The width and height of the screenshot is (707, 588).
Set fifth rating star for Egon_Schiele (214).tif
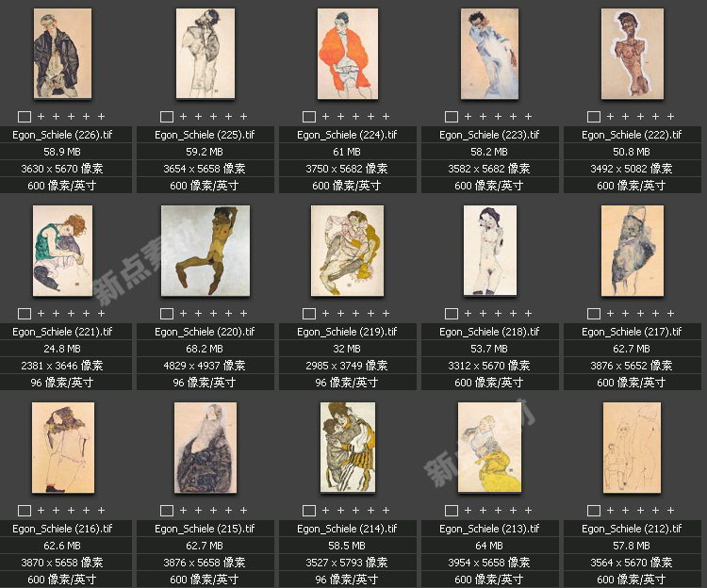click(x=386, y=510)
